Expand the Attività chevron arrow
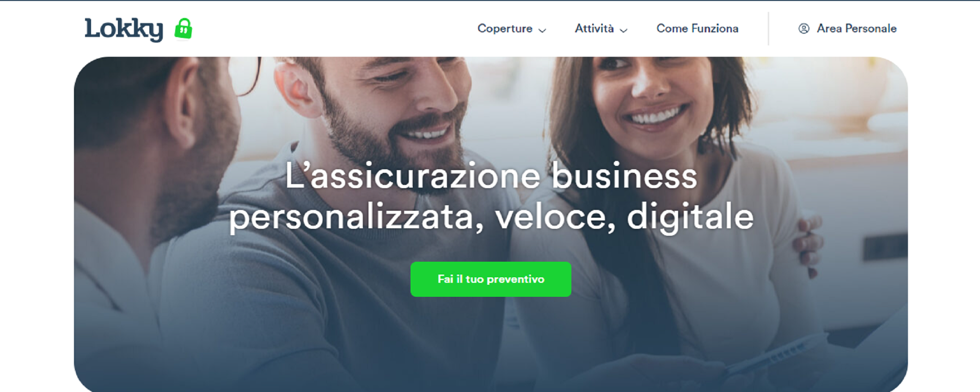 624,30
